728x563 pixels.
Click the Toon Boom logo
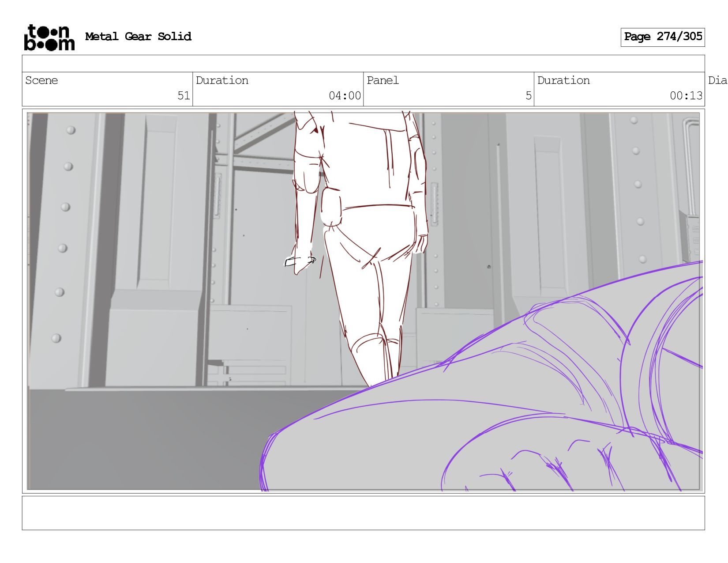pyautogui.click(x=49, y=38)
